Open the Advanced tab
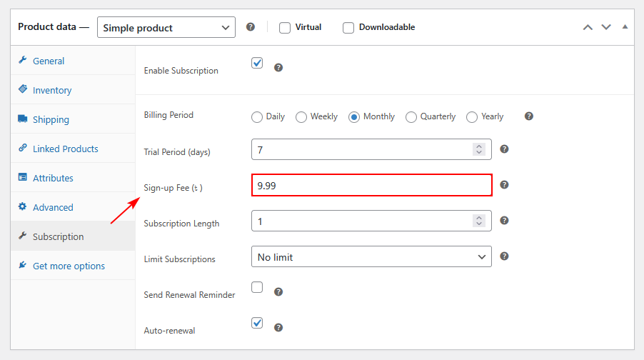 click(x=73, y=206)
